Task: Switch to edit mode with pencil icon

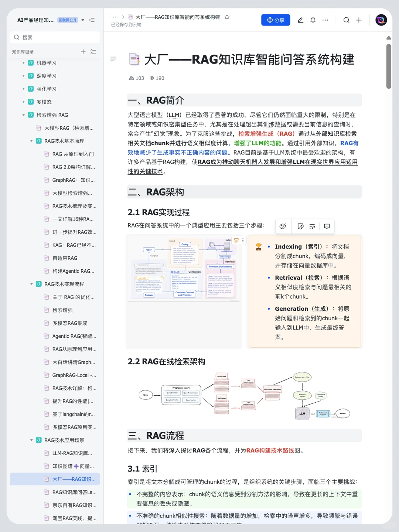Action: click(300, 20)
